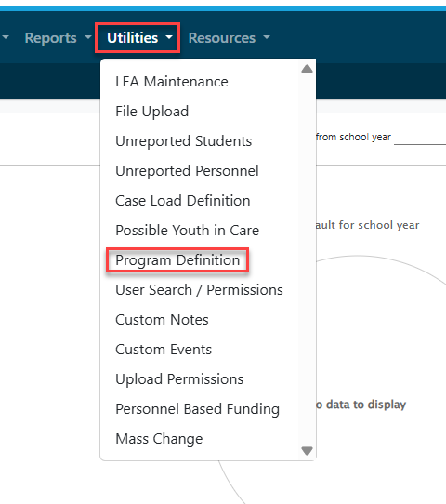Click the menu scrollbar up arrow
The width and height of the screenshot is (446, 504).
(307, 69)
